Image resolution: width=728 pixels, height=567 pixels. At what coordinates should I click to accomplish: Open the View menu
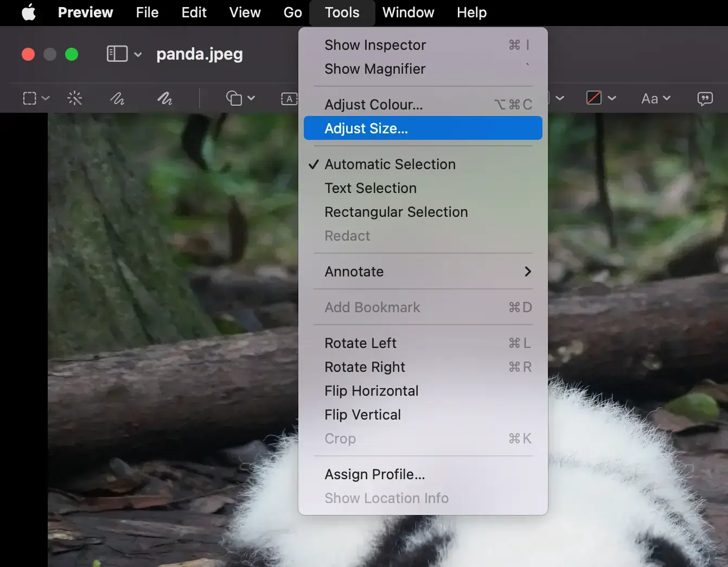point(245,12)
